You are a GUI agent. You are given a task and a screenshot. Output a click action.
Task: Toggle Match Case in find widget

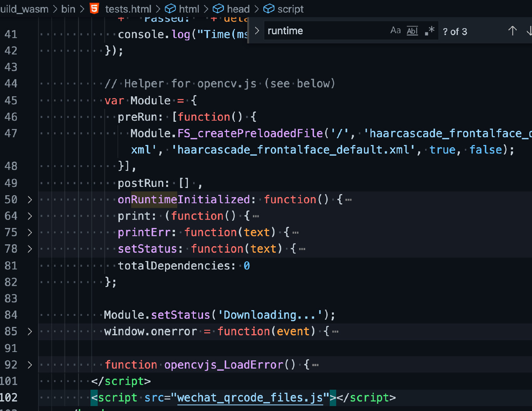[x=395, y=31]
